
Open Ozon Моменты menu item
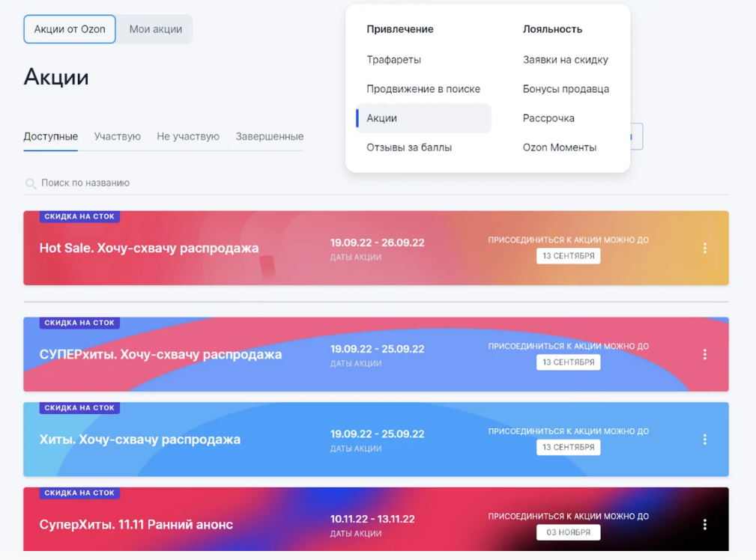coord(559,147)
